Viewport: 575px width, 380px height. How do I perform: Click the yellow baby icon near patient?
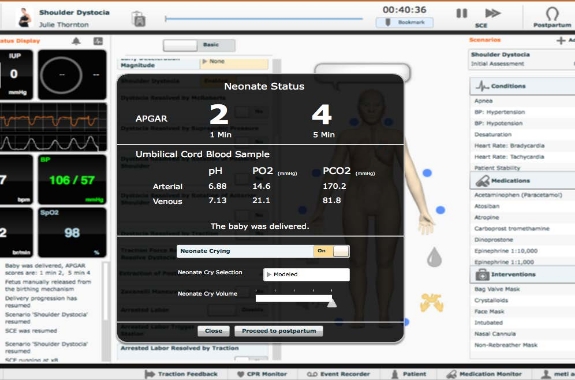[432, 303]
